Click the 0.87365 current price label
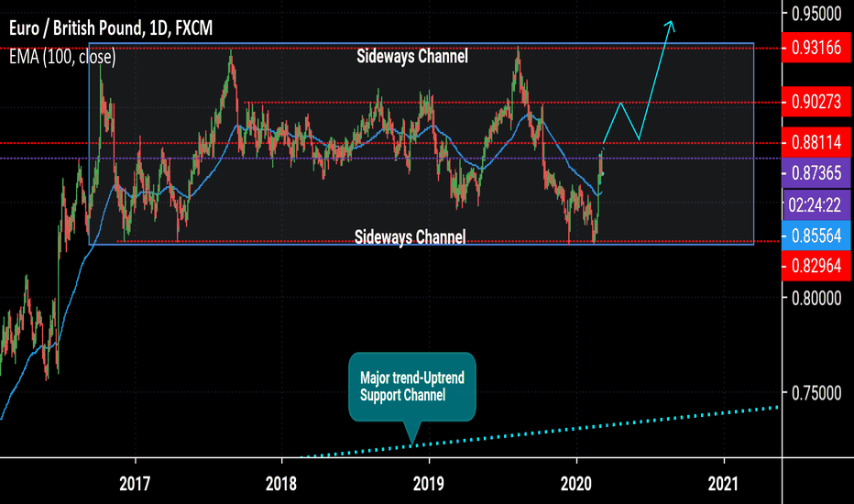 click(816, 172)
